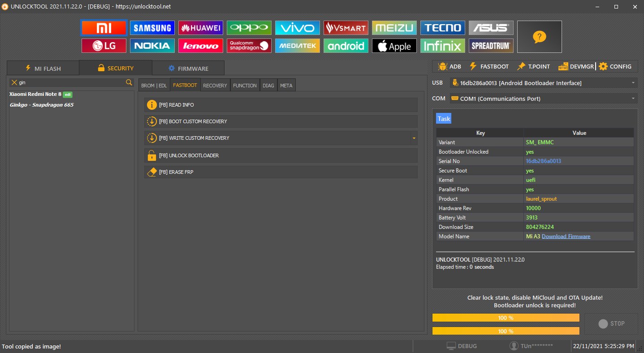
Task: Select the MediaTek logo
Action: click(298, 46)
